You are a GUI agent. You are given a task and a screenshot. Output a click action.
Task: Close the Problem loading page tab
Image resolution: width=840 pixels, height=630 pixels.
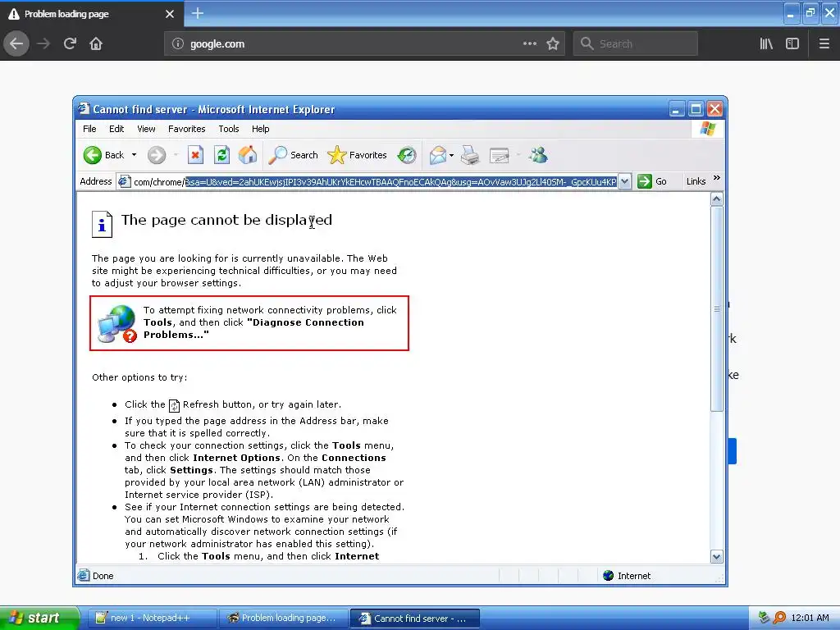(170, 14)
